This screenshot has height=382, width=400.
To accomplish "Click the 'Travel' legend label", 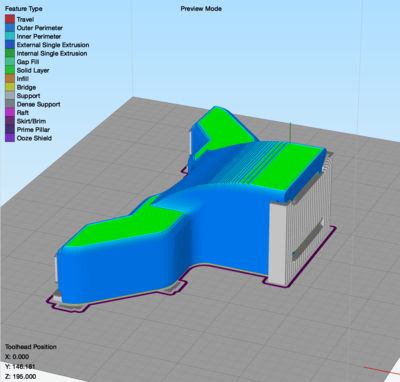I will click(x=25, y=19).
